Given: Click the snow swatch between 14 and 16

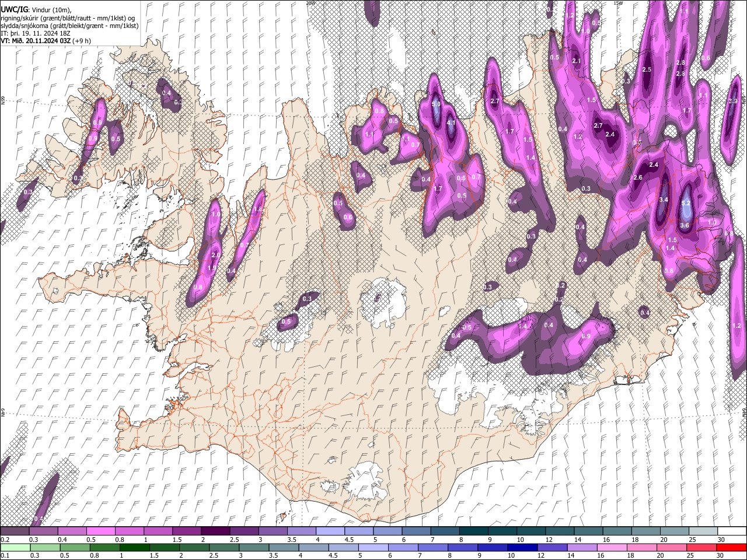Looking at the screenshot, I should pos(588,531).
